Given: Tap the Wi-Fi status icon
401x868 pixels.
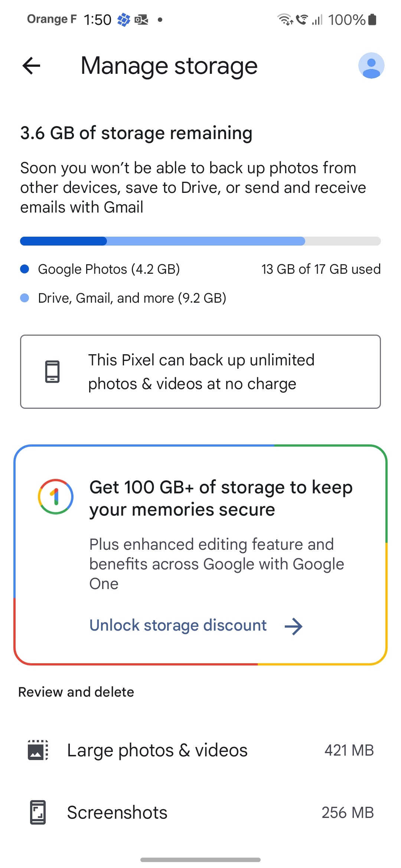Looking at the screenshot, I should (285, 19).
